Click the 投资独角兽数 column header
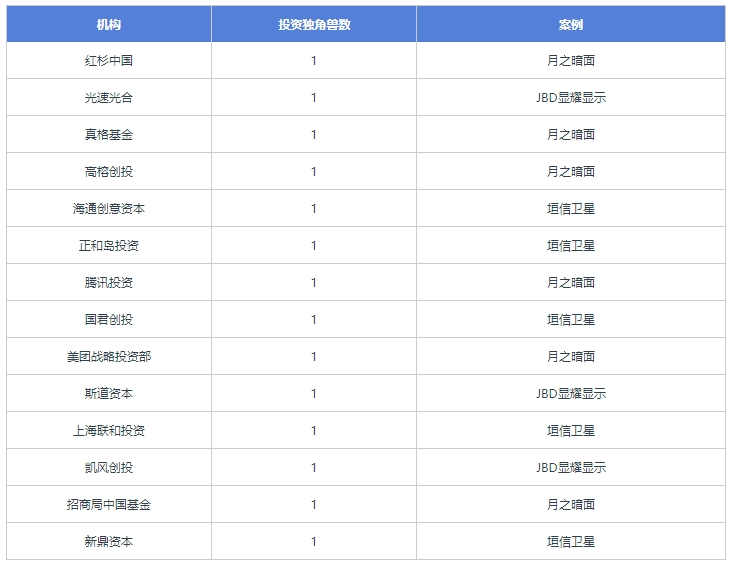Viewport: 734px width, 565px height. click(314, 24)
